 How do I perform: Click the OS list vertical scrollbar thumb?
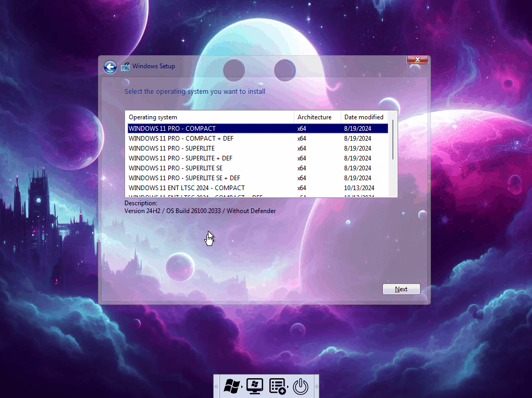(393, 140)
